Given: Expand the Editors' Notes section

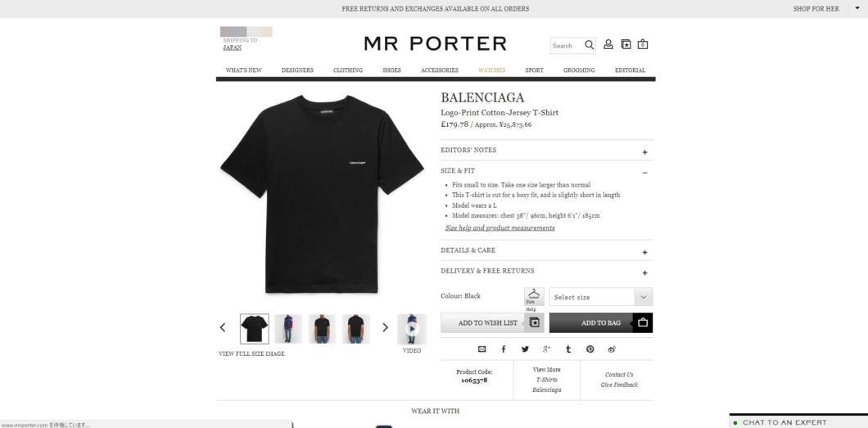Looking at the screenshot, I should tap(546, 151).
